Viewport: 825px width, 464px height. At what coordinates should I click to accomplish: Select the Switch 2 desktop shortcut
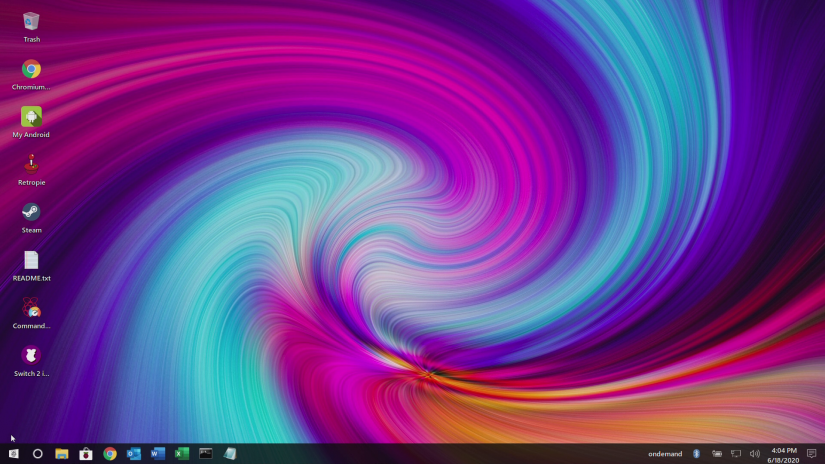pyautogui.click(x=31, y=356)
